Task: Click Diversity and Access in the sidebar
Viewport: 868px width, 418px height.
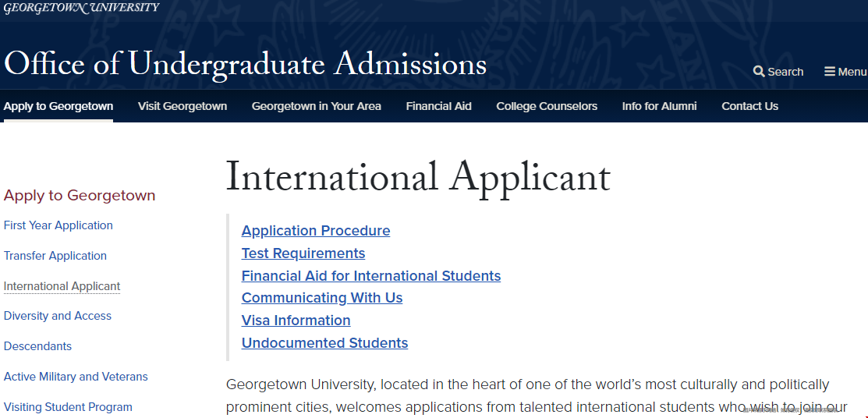Action: point(57,316)
